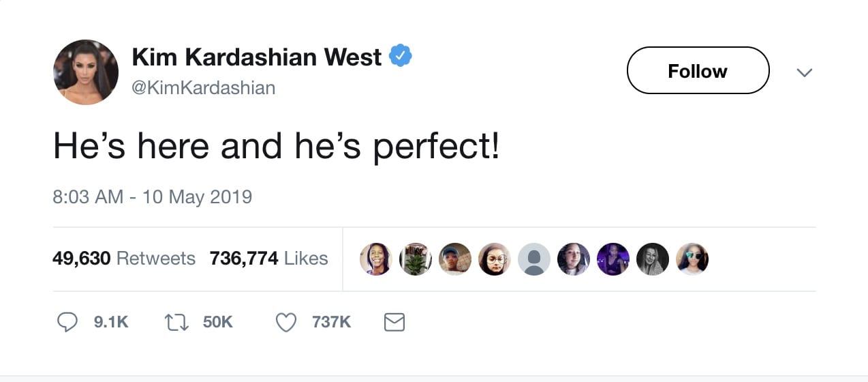This screenshot has height=382, width=868.
Task: Open the default gray silhouette liker avatar
Action: [533, 259]
